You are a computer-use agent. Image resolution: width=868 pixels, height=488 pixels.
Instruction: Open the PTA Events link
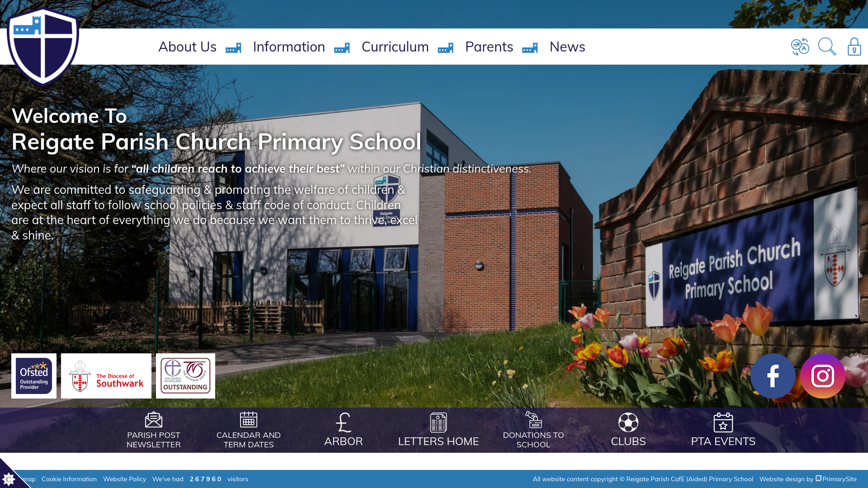tap(723, 441)
